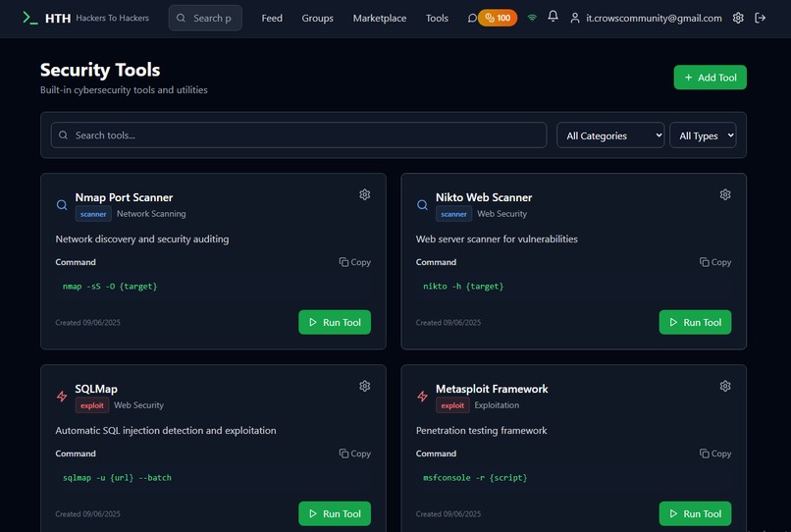791x532 pixels.
Task: Click the Nmap Port Scanner title
Action: click(124, 197)
